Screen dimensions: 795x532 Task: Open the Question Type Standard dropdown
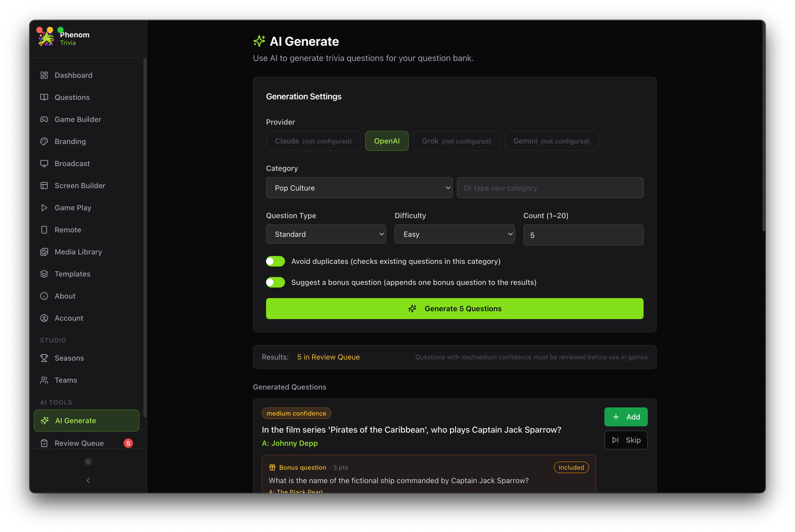click(x=326, y=234)
